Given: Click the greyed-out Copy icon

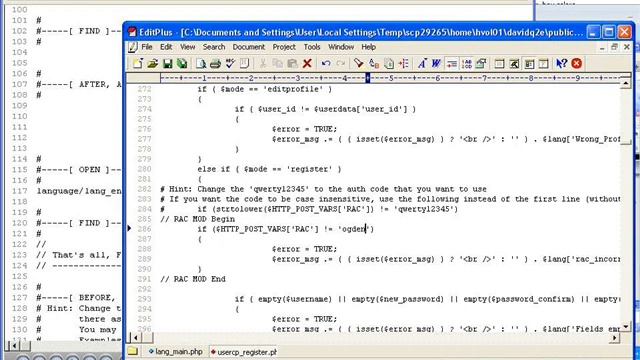Looking at the screenshot, I should click(278, 64).
